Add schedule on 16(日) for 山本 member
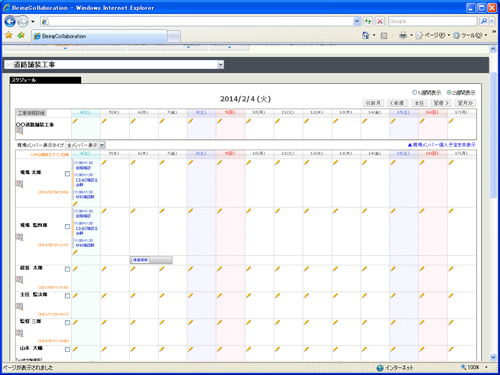The image size is (500, 375). click(x=422, y=349)
